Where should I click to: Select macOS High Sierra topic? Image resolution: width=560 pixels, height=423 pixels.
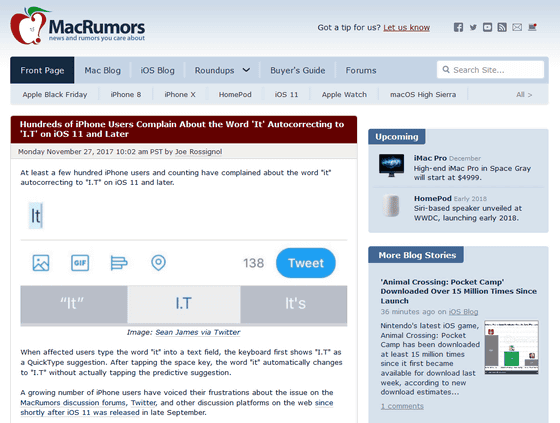click(x=423, y=95)
